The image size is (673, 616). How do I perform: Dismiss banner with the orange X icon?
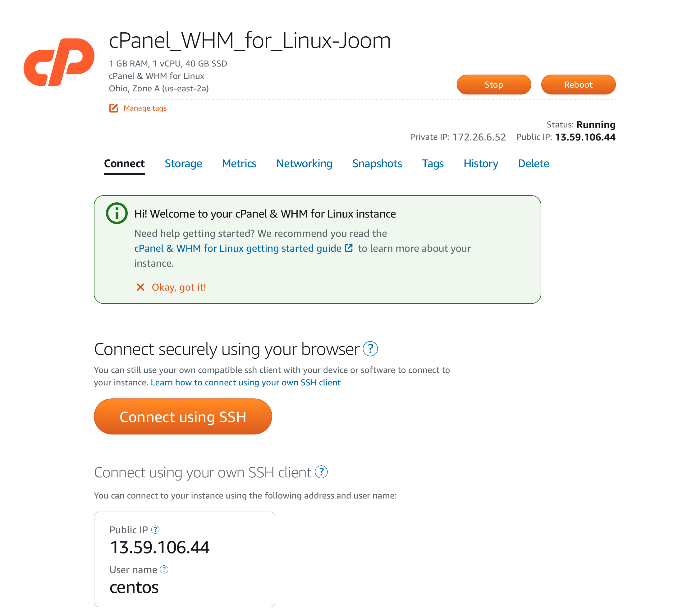point(140,287)
